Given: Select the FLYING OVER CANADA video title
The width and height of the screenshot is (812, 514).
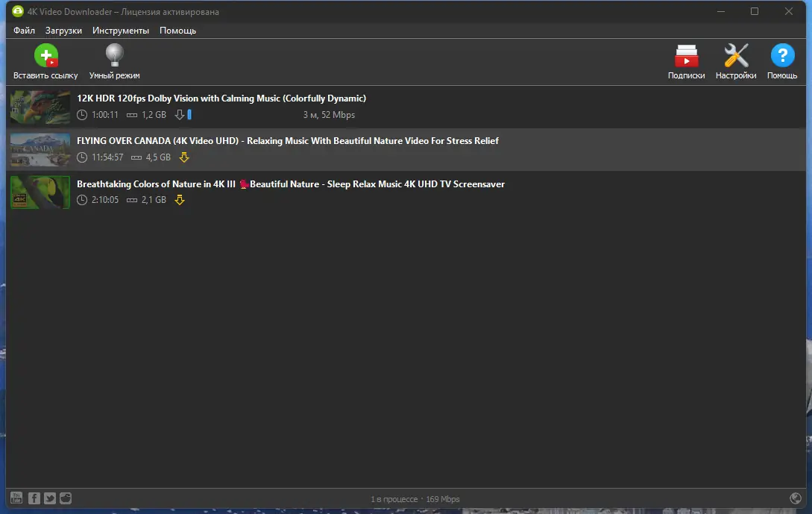Looking at the screenshot, I should pos(287,141).
